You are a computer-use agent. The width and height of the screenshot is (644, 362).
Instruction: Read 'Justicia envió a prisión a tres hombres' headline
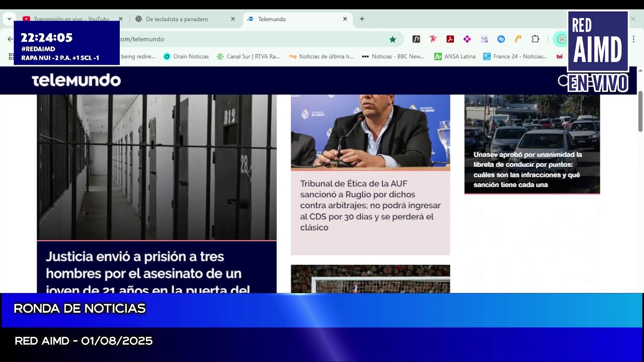148,274
